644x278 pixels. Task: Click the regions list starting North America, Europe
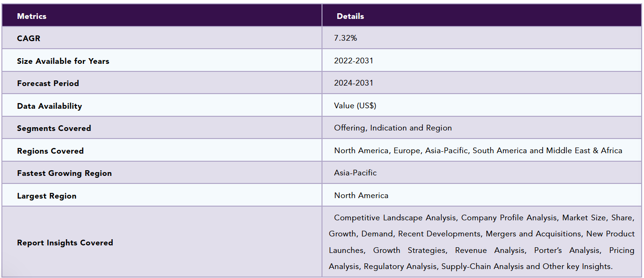(478, 150)
